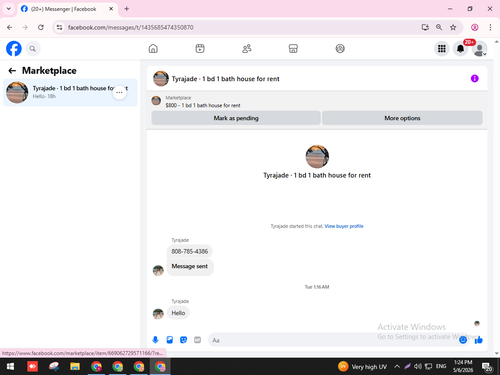Open the Facebook search magnifier
500x375 pixels.
[32, 49]
